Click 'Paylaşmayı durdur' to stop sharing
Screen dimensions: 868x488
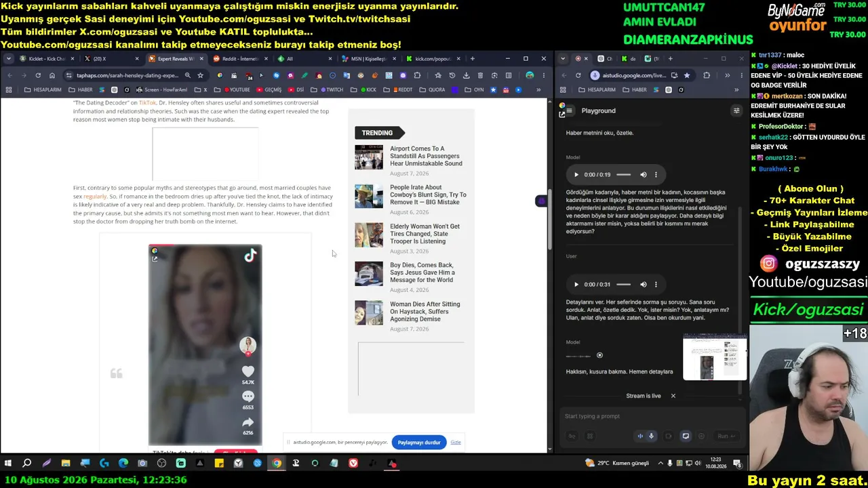point(419,443)
